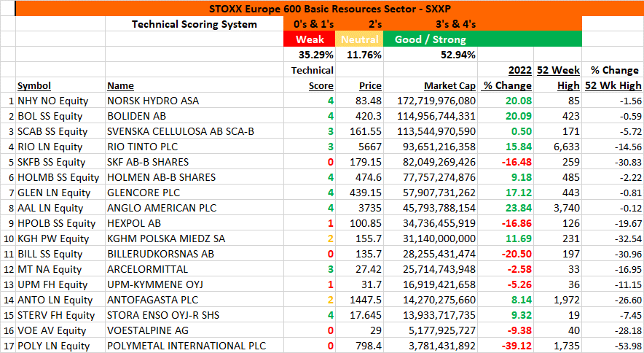Click the red 'Weak' label cell
This screenshot has width=644, height=353.
coord(310,39)
